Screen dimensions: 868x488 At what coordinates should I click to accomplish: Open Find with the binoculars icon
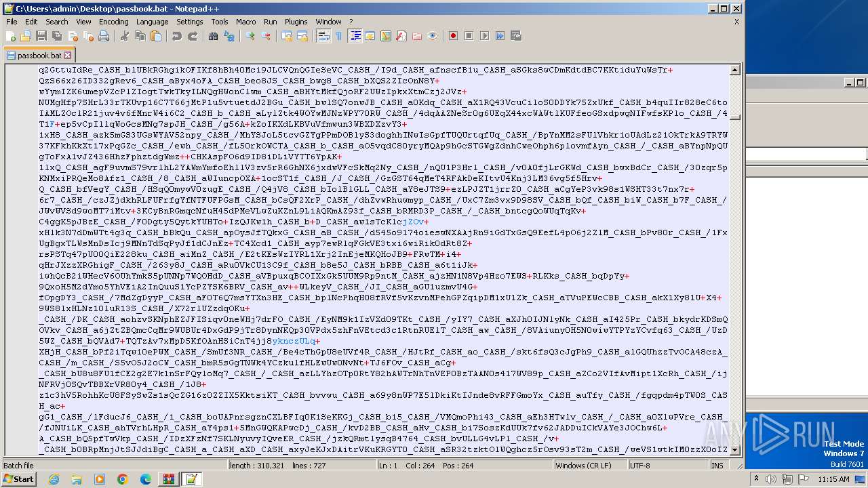pyautogui.click(x=214, y=36)
